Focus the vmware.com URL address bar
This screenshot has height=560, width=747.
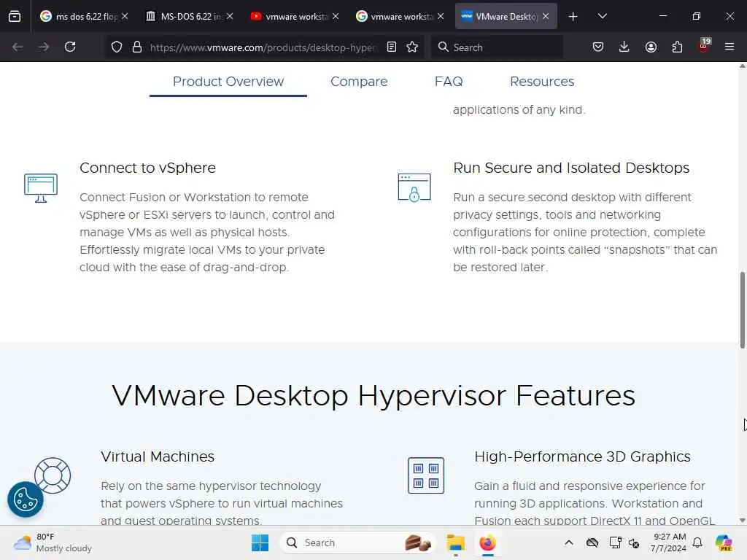pyautogui.click(x=263, y=47)
